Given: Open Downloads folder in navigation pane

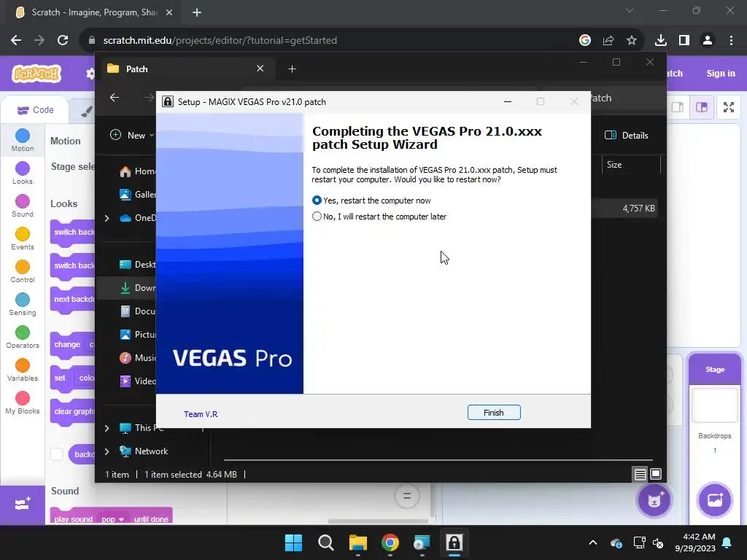Looking at the screenshot, I should [x=137, y=287].
